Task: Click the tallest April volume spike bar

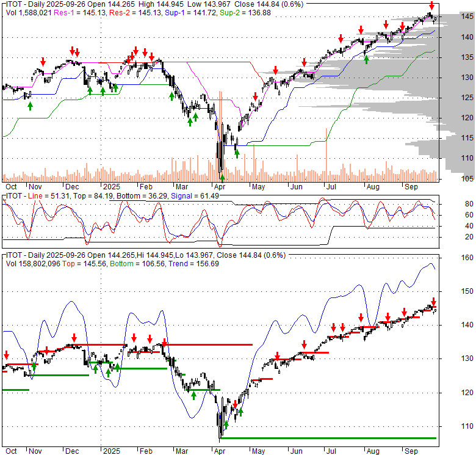Action: point(220,136)
